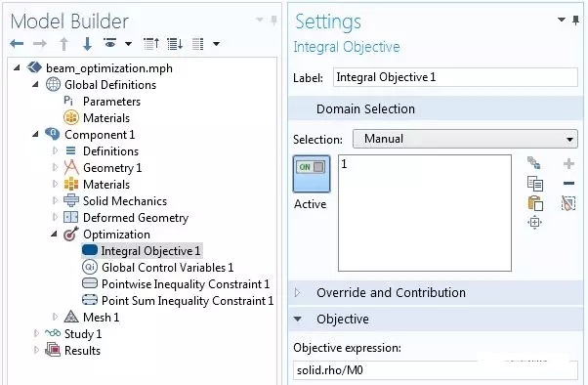
Task: Select the Definitions node
Action: [110, 151]
